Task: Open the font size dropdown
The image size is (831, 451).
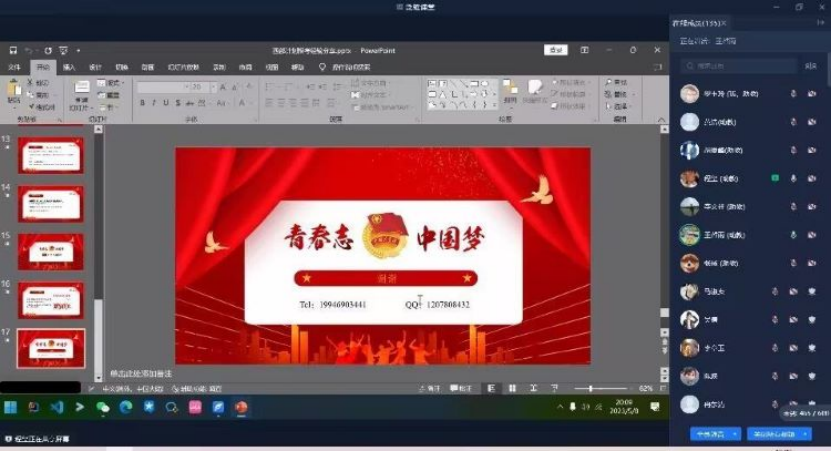Action: tap(211, 87)
